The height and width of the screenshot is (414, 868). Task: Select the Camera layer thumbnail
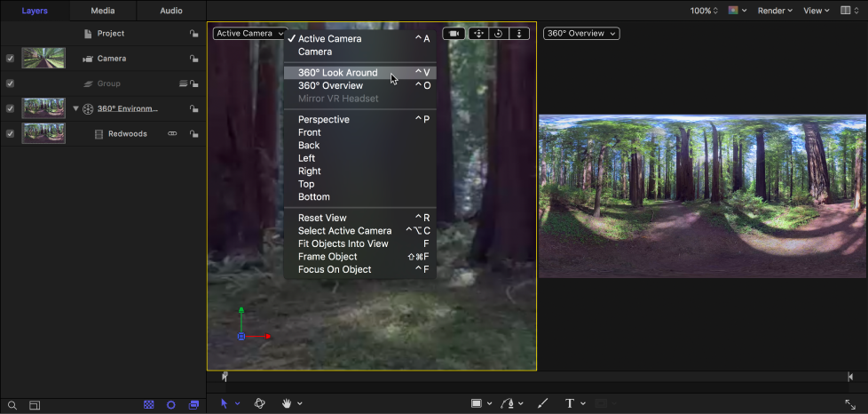click(x=43, y=59)
